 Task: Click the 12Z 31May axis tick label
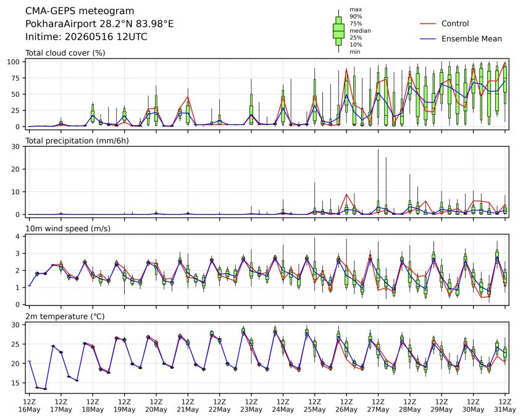(x=505, y=406)
